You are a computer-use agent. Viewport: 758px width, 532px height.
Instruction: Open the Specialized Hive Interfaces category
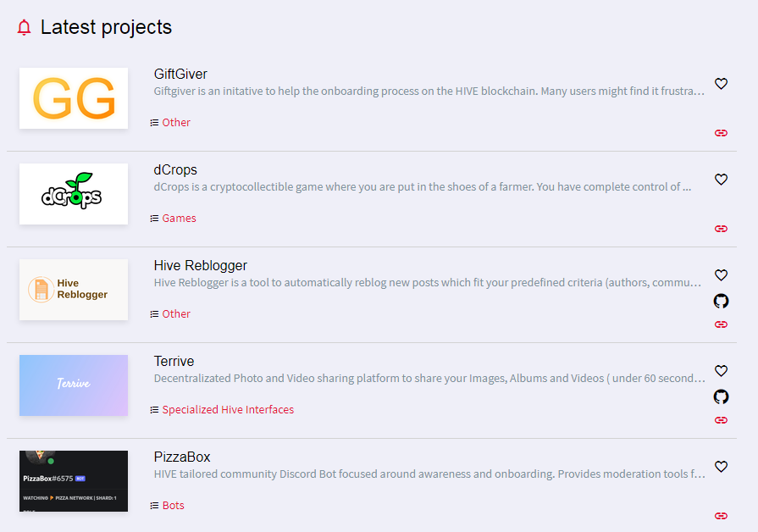[228, 410]
